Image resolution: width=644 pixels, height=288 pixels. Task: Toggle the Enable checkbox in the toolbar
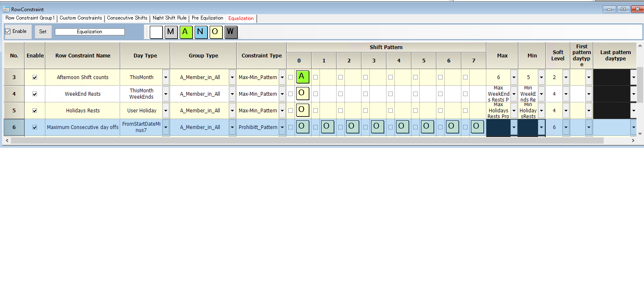tap(8, 32)
